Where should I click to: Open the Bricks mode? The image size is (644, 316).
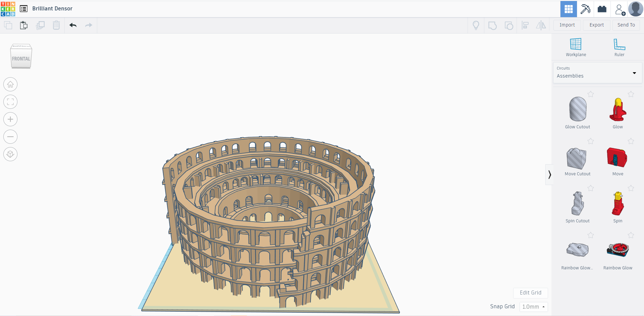pos(602,9)
